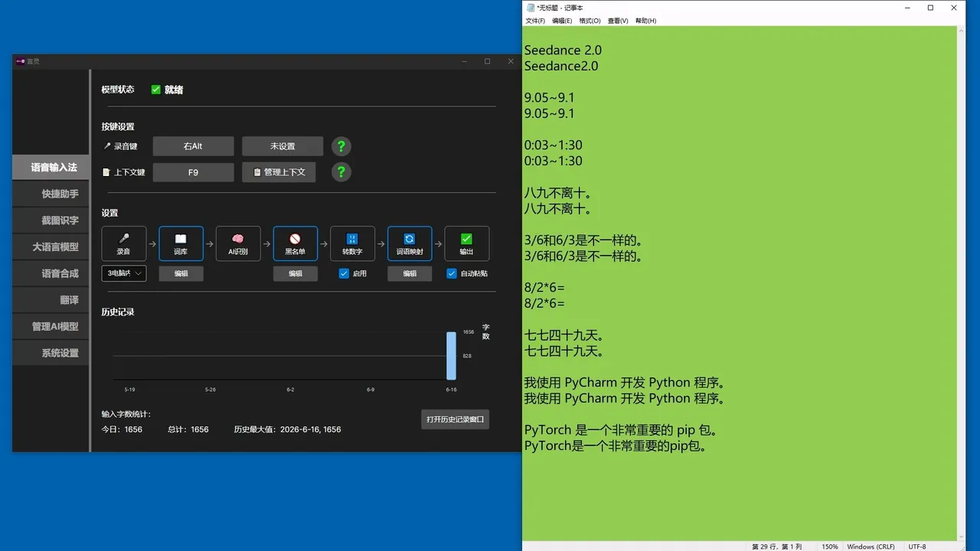Go to the 大语言模型 sidebar tab

click(x=51, y=246)
